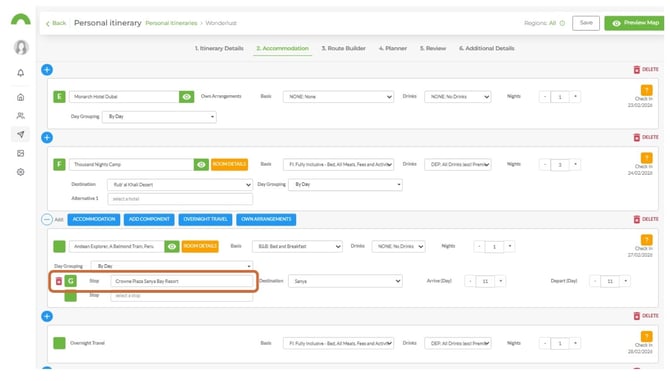Open Room Details for Thousand Nights Camp
The height and width of the screenshot is (381, 670).
(229, 164)
